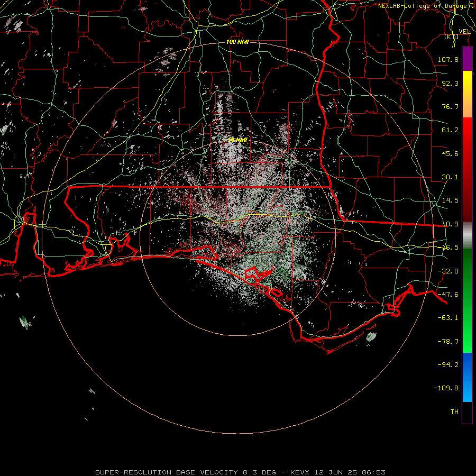Click the 100 NMI range ring label

click(237, 42)
